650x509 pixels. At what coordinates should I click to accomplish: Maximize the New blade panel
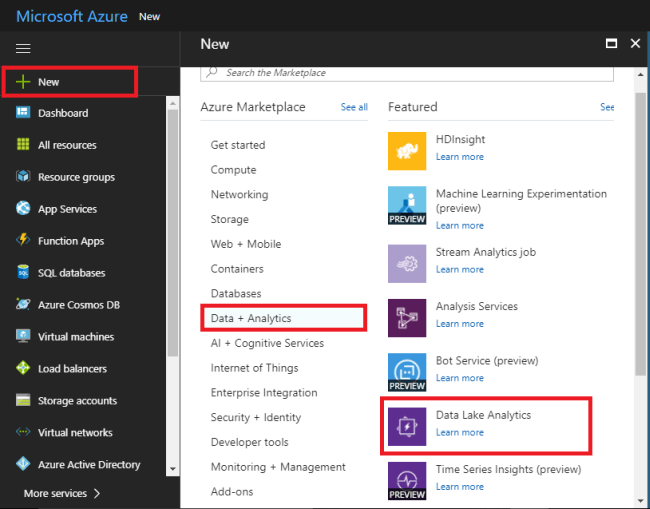pyautogui.click(x=611, y=44)
